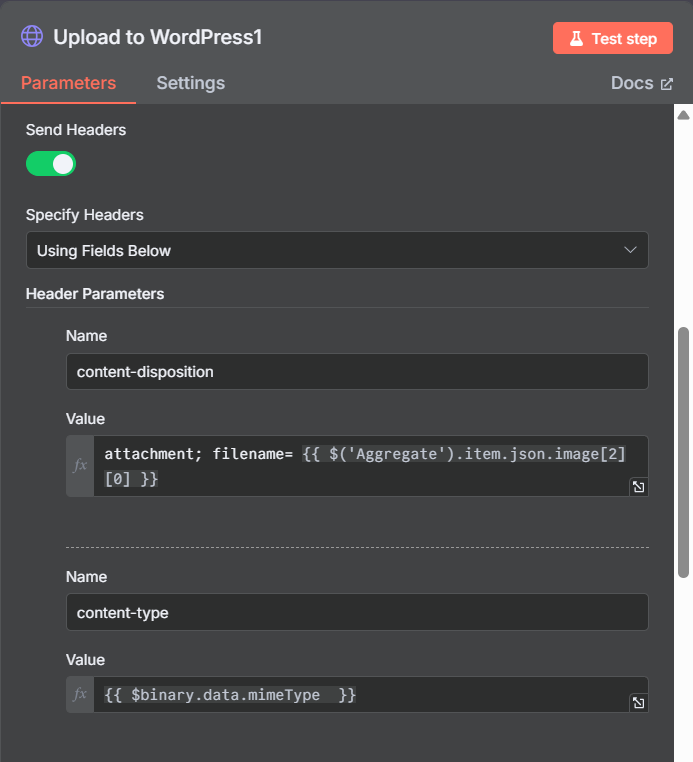Click the globe icon beside Upload to WordPress1
Screen dimensions: 693x762
pos(32,36)
